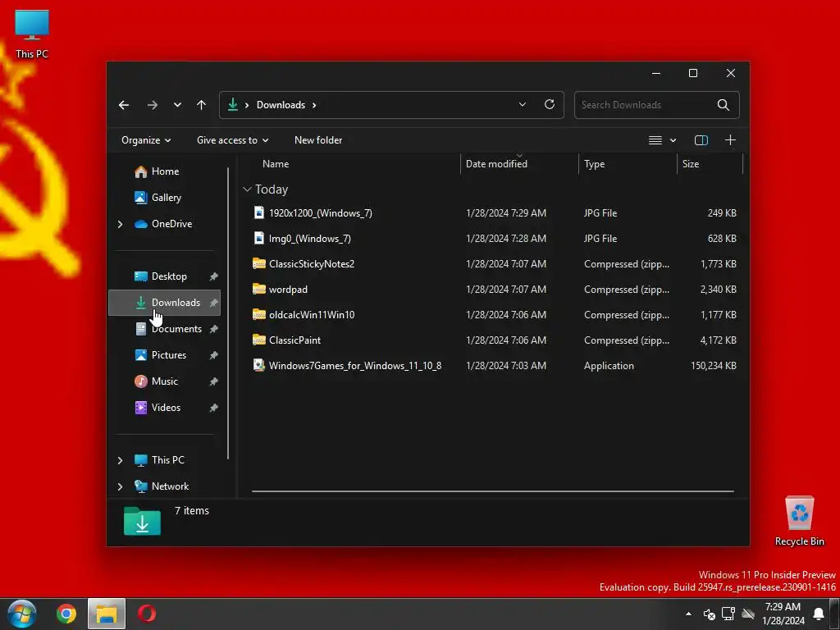Select the ClassicPaint zip icon
Screen dimensions: 840x630
click(258, 340)
